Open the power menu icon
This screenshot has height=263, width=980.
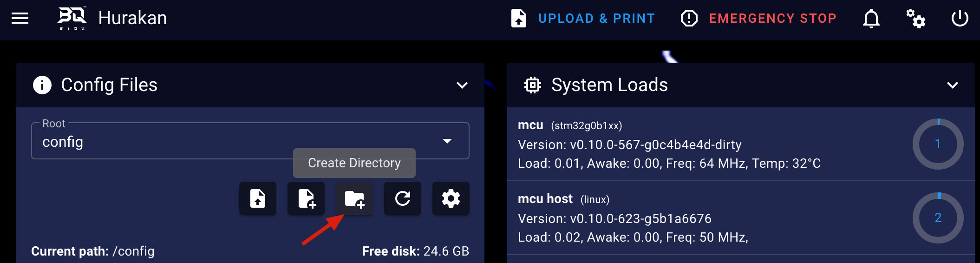click(960, 19)
